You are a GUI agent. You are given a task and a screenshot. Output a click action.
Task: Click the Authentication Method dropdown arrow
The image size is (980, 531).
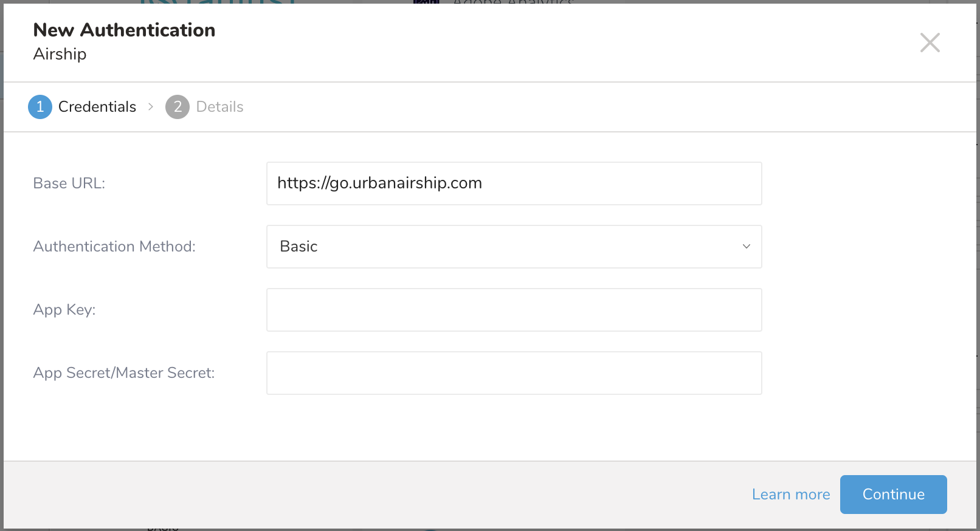tap(747, 247)
